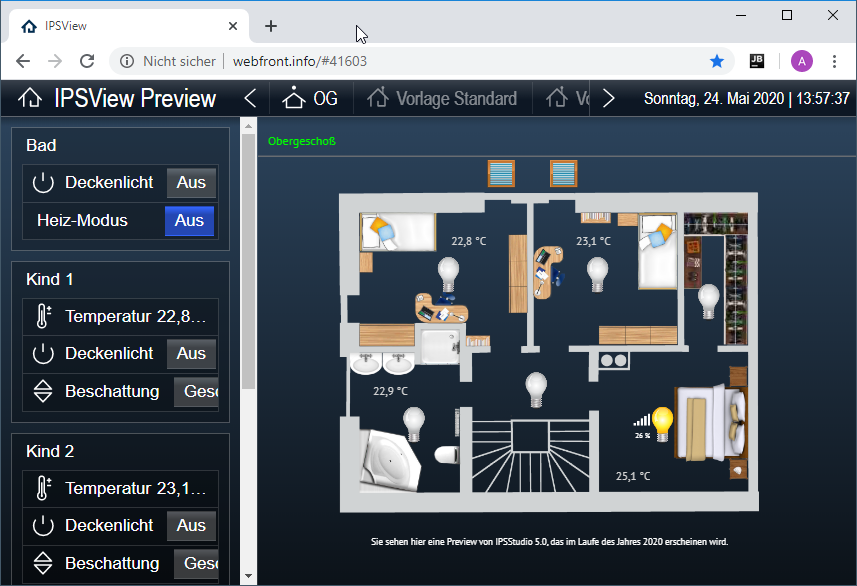Viewport: 857px width, 586px height.
Task: Click the left window blind icon
Action: tap(501, 173)
